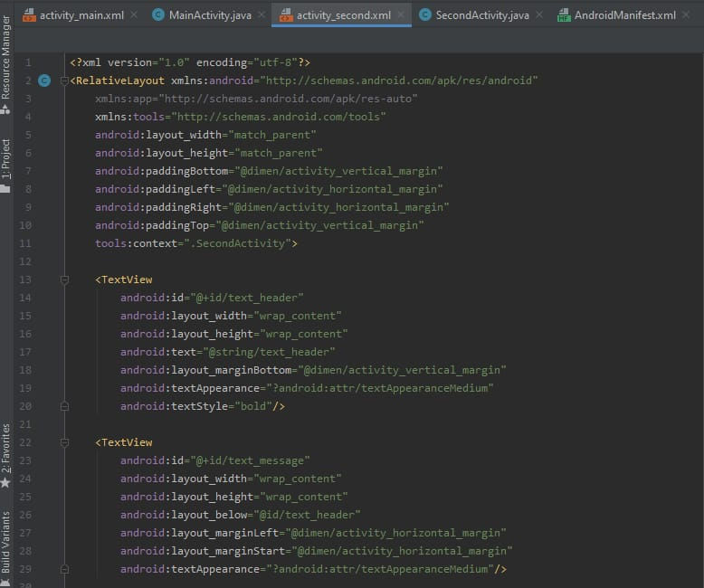This screenshot has width=704, height=588.
Task: Click the fold end marker on line 29
Action: [x=64, y=569]
